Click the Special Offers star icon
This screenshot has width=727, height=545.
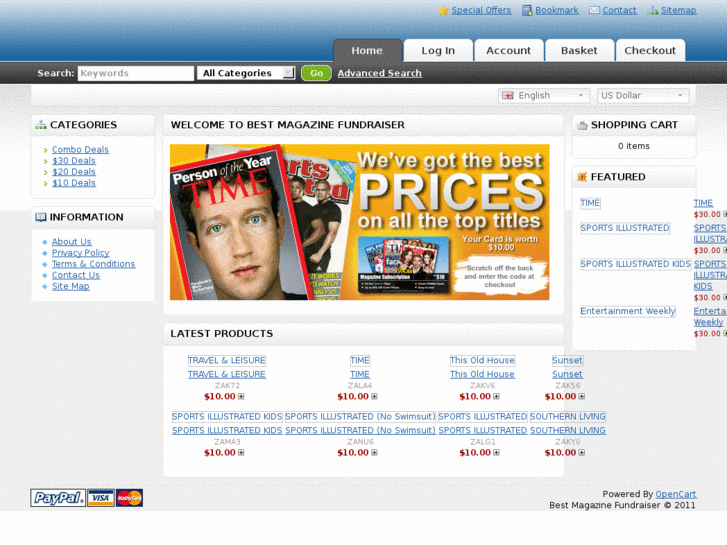[x=443, y=10]
